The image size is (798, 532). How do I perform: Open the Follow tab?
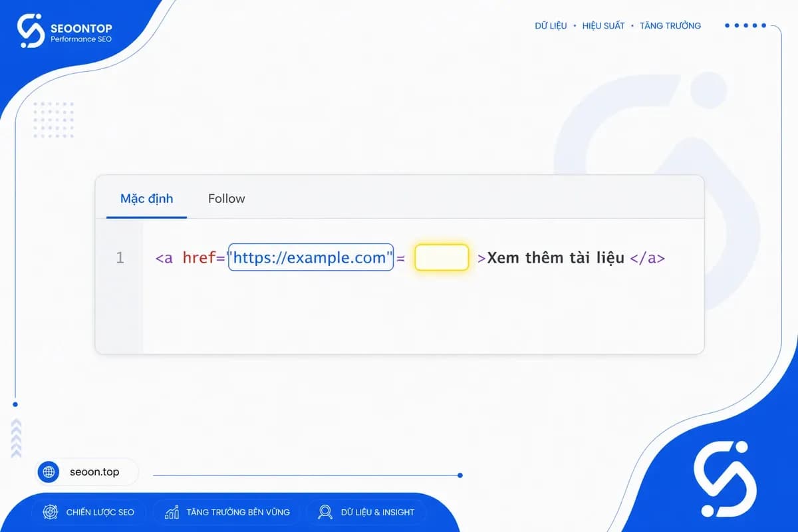tap(226, 198)
